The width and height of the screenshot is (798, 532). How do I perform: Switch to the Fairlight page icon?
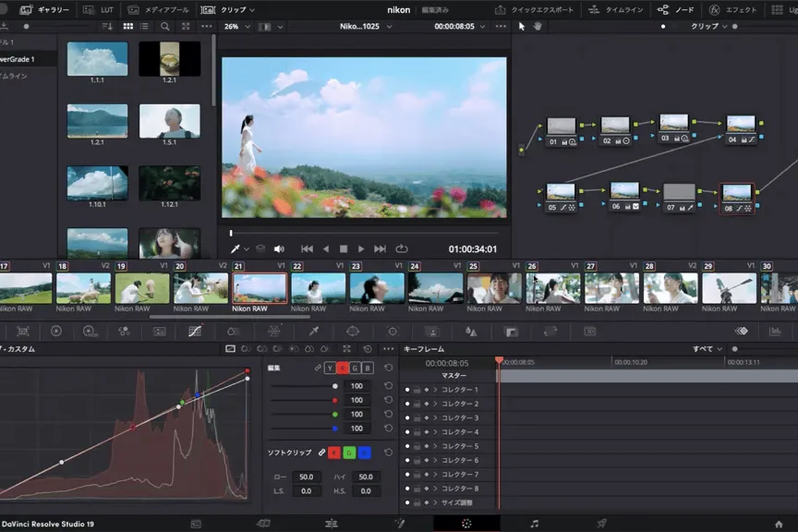534,524
